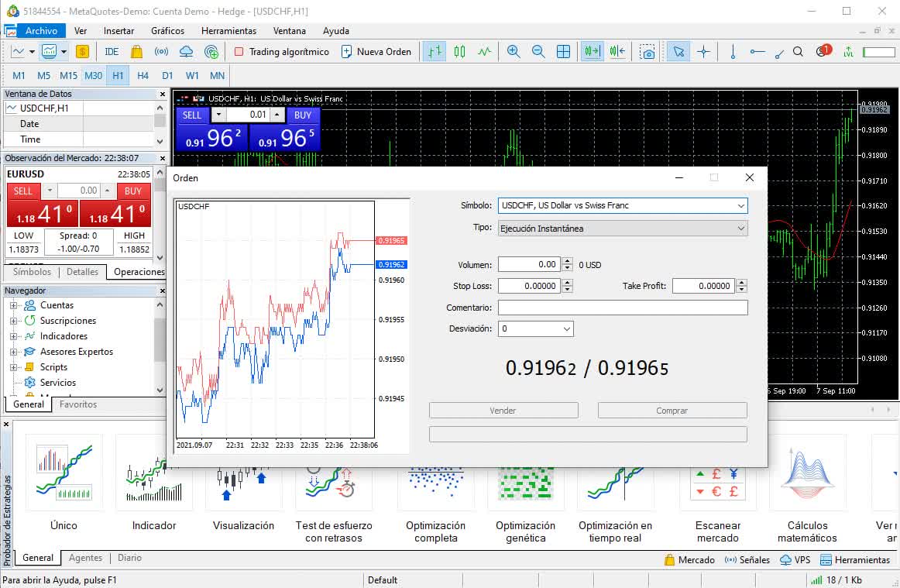
Task: Expand the Suscripciones tree node
Action: (x=13, y=321)
